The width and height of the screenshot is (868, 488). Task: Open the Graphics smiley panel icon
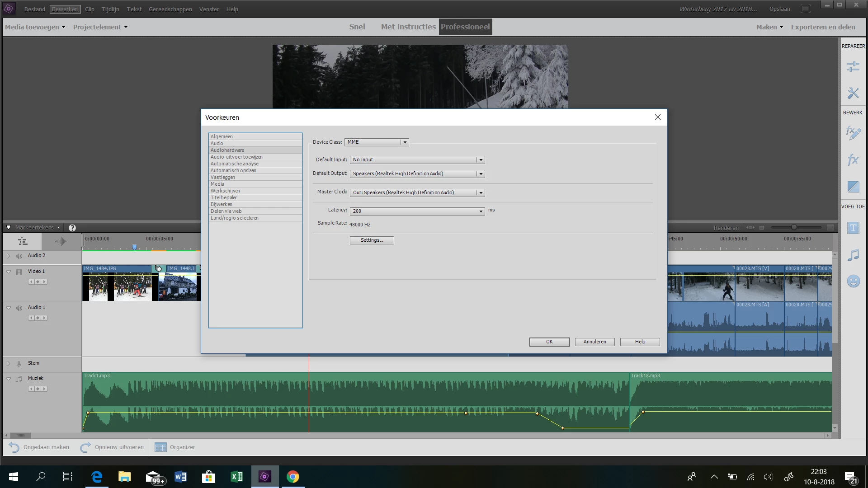pos(853,282)
